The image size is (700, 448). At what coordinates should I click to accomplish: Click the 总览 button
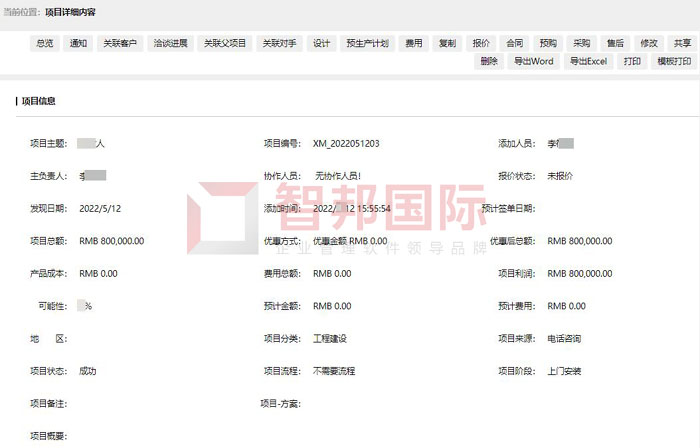click(45, 44)
